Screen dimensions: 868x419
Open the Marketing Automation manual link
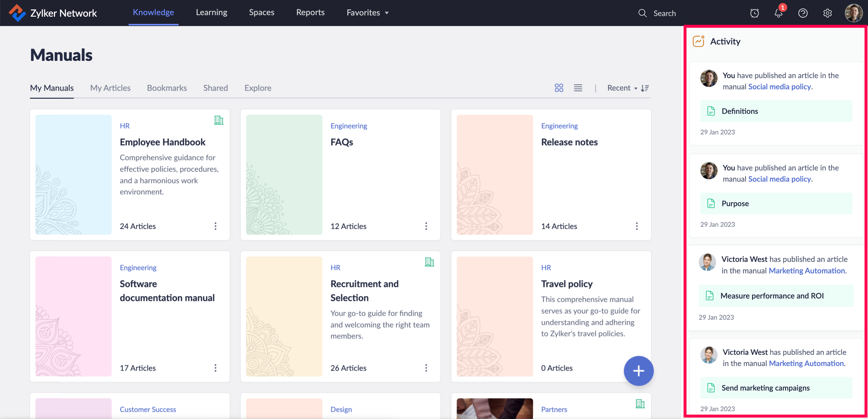pos(807,271)
